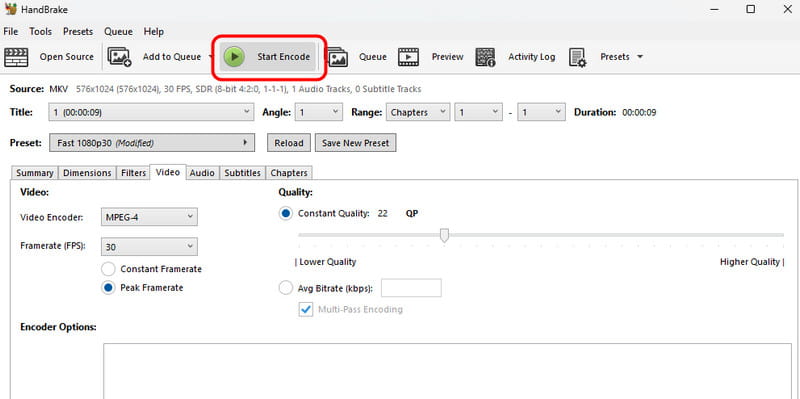Click the Start Encode label

click(x=284, y=57)
